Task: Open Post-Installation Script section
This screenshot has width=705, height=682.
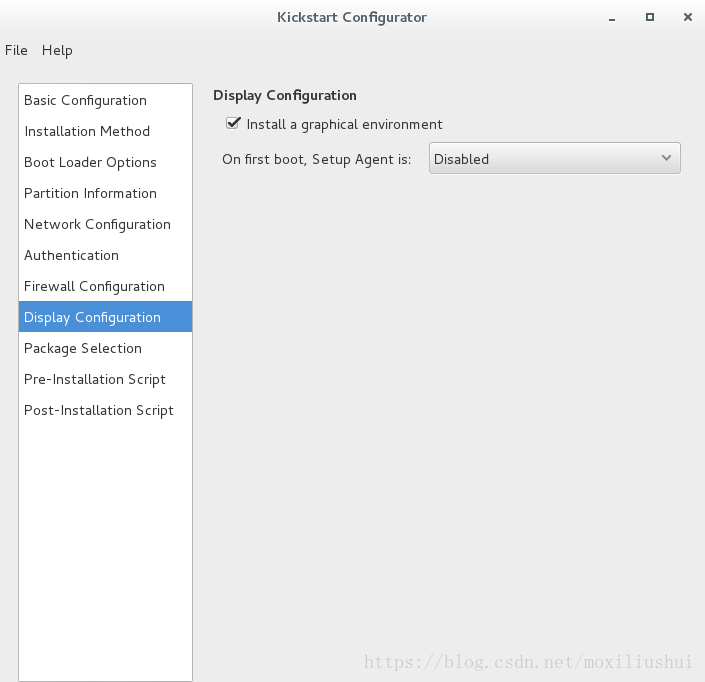Action: point(105,410)
